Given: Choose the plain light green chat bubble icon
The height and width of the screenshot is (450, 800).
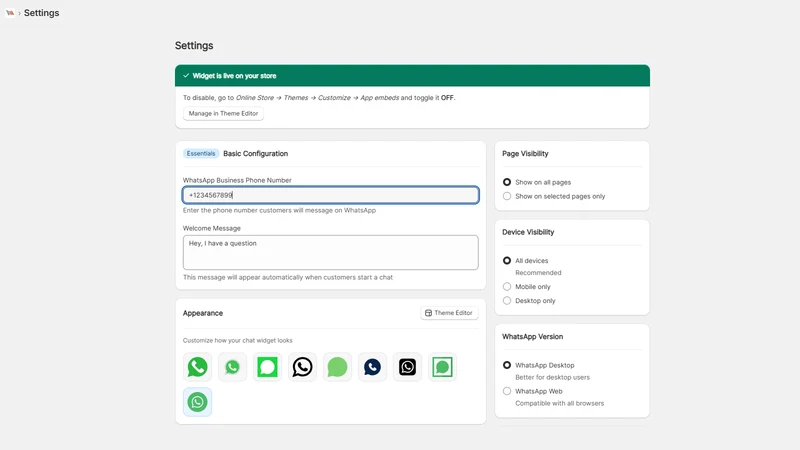Looking at the screenshot, I should (x=337, y=367).
